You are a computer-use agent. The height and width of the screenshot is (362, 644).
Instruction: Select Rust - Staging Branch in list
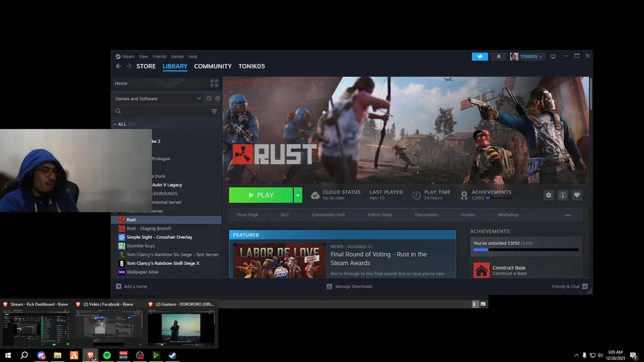[x=149, y=228]
